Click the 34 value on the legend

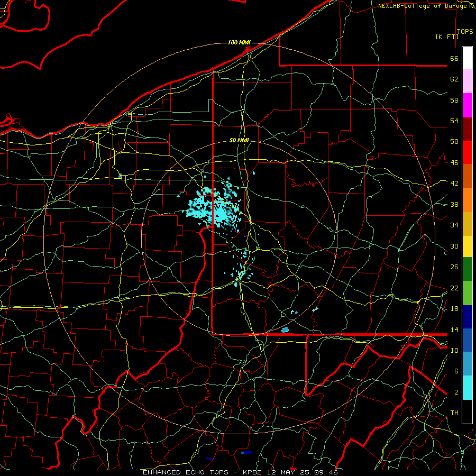[454, 225]
